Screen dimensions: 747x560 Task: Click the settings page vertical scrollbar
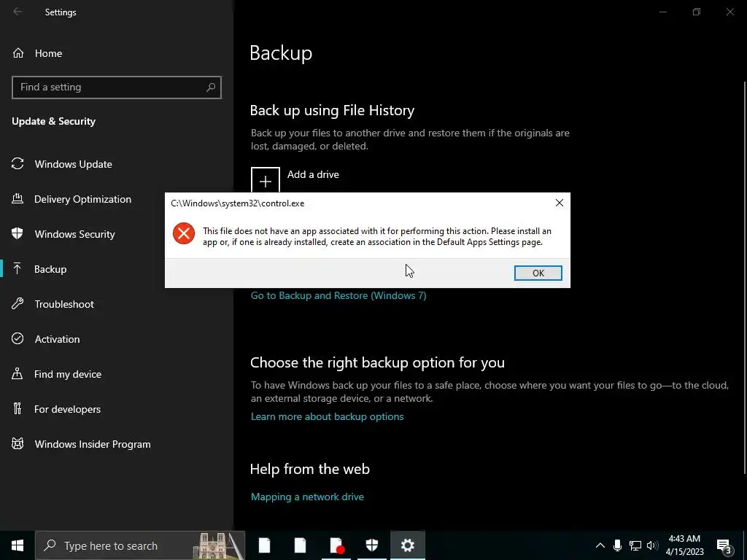click(x=745, y=276)
